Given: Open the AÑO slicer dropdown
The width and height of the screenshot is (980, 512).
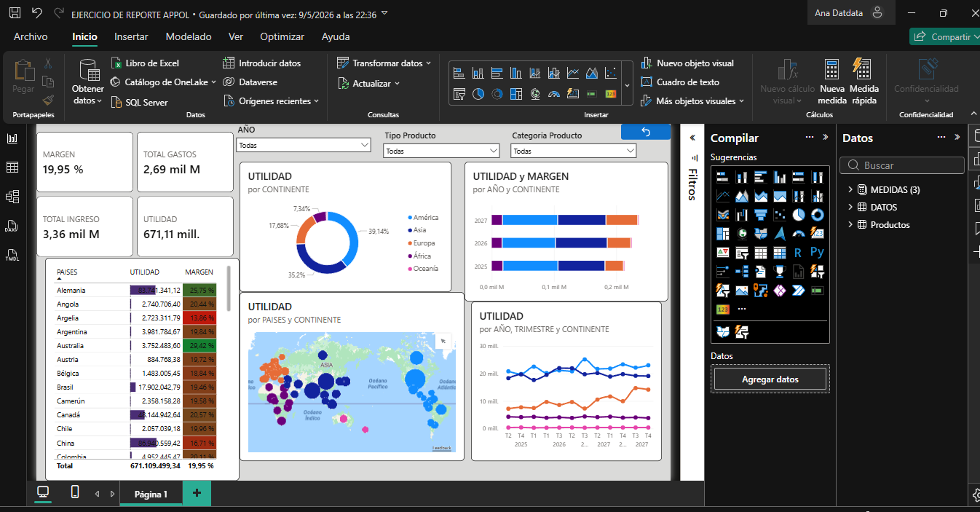Looking at the screenshot, I should [304, 146].
